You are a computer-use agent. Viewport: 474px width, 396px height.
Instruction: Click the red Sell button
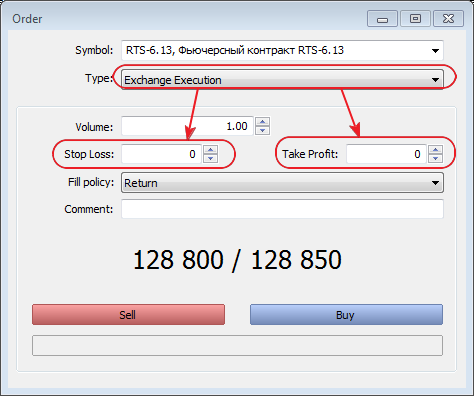coord(128,314)
